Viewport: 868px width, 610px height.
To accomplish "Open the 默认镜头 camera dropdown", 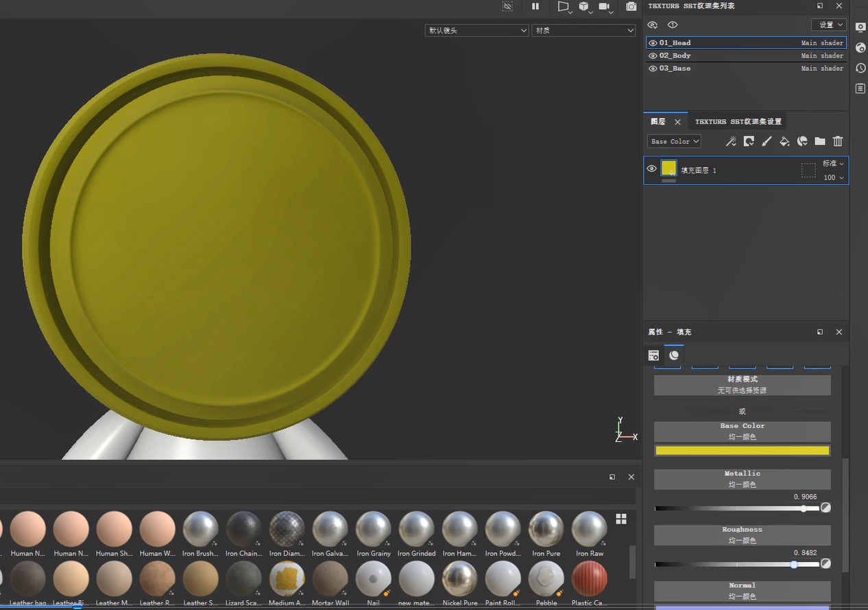I will (477, 30).
